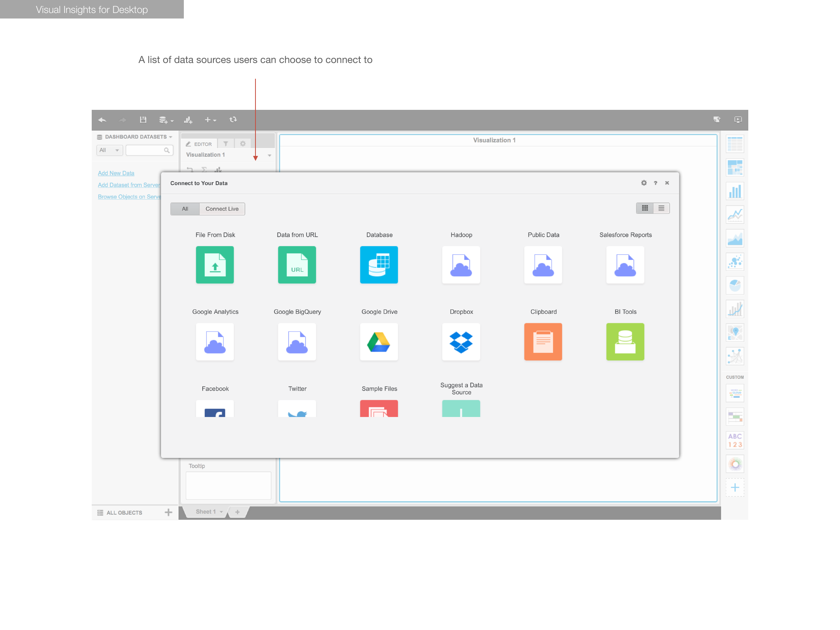
Task: Choose the Twitter data source
Action: (x=297, y=409)
